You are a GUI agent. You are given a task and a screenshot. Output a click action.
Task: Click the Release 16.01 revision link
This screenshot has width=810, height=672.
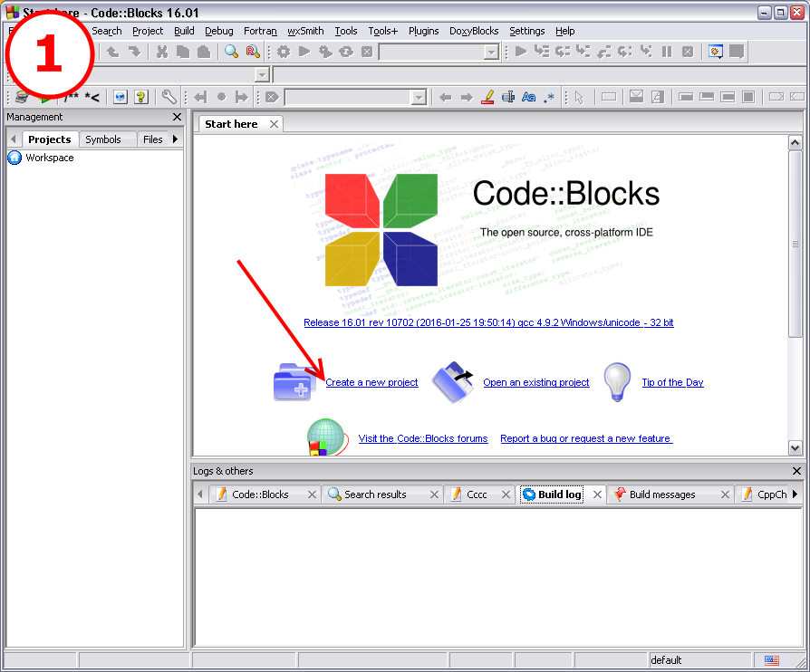pos(488,322)
